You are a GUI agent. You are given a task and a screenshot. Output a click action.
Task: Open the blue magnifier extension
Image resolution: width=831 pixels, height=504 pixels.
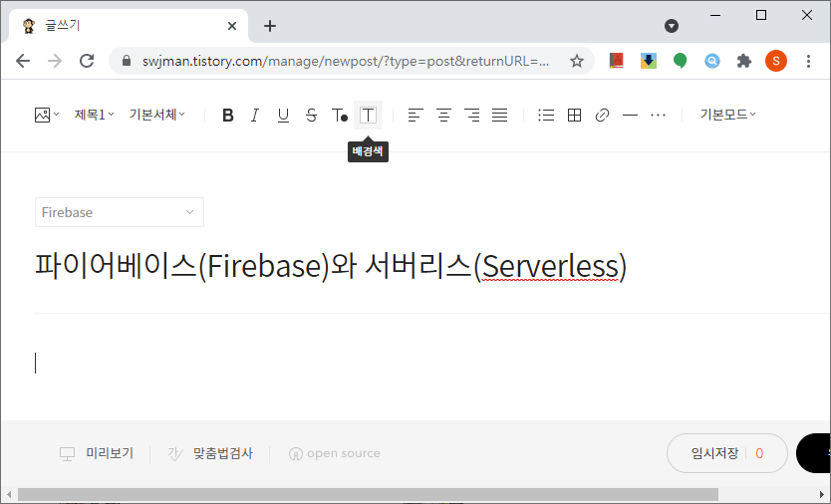[712, 61]
